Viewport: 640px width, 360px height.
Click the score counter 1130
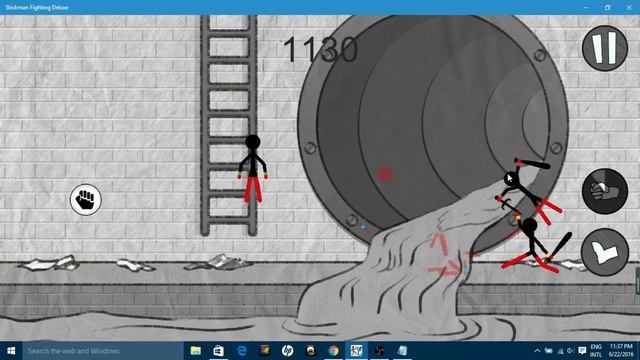coord(320,49)
